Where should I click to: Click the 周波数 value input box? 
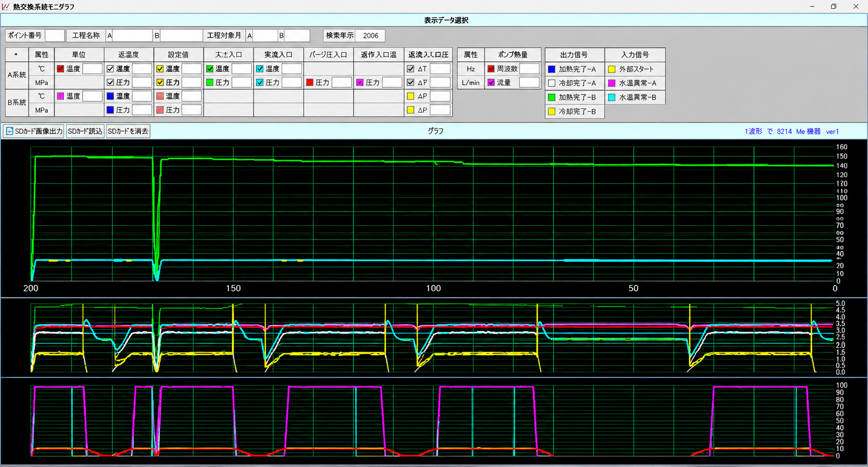pyautogui.click(x=529, y=69)
